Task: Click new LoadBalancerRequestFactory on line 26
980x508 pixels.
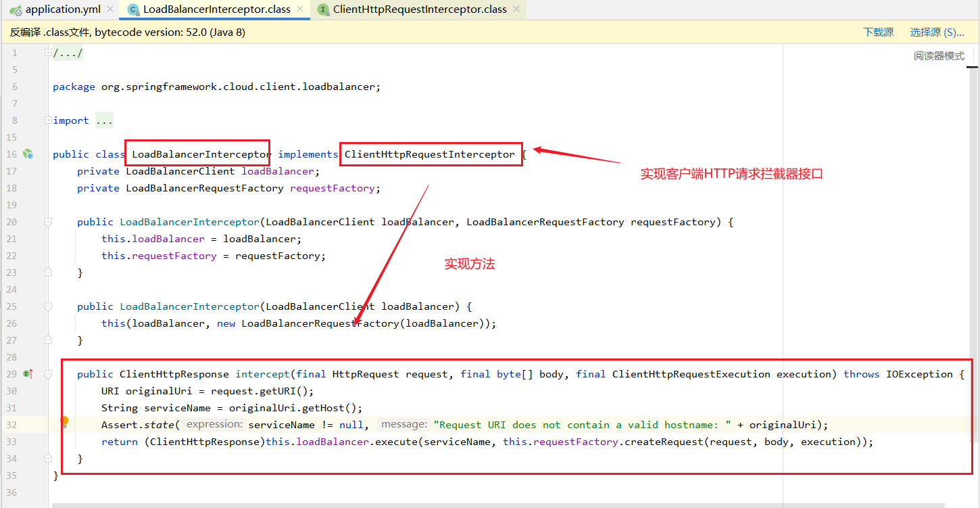Action: point(308,323)
